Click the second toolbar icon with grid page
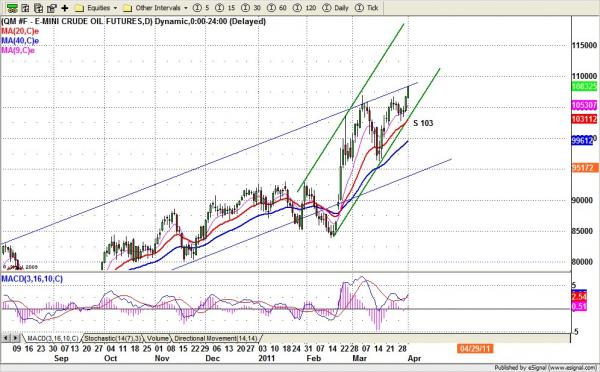The height and width of the screenshot is (372, 600). 25,8
